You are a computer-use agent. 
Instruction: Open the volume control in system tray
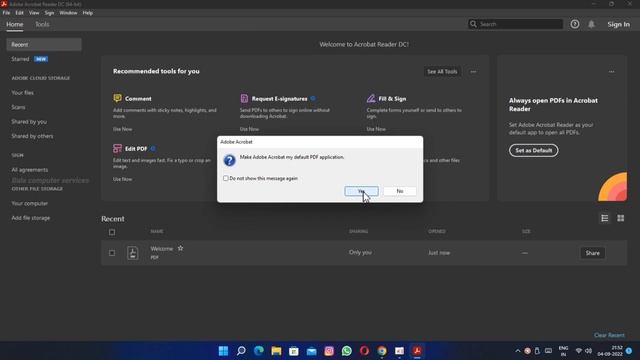coord(588,351)
